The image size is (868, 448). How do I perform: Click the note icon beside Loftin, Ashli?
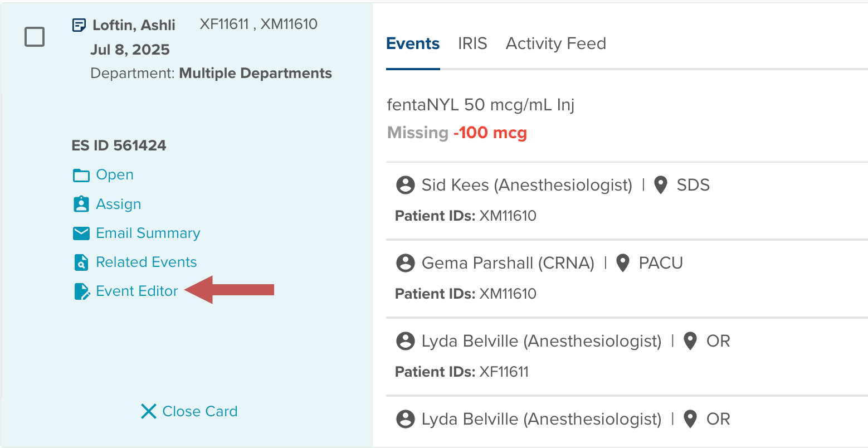79,25
